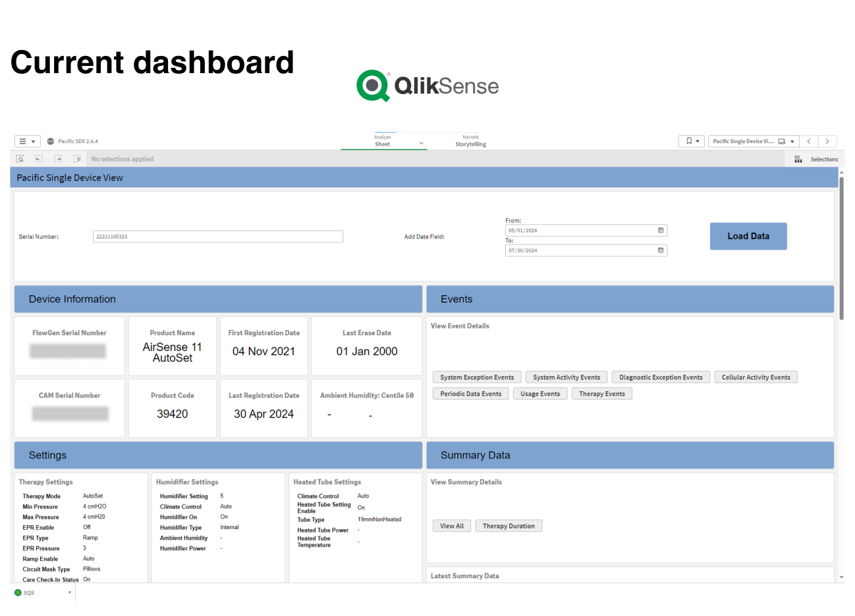Viewport: 855px width, 616px height.
Task: Click the Therapy Duration button
Action: click(509, 526)
